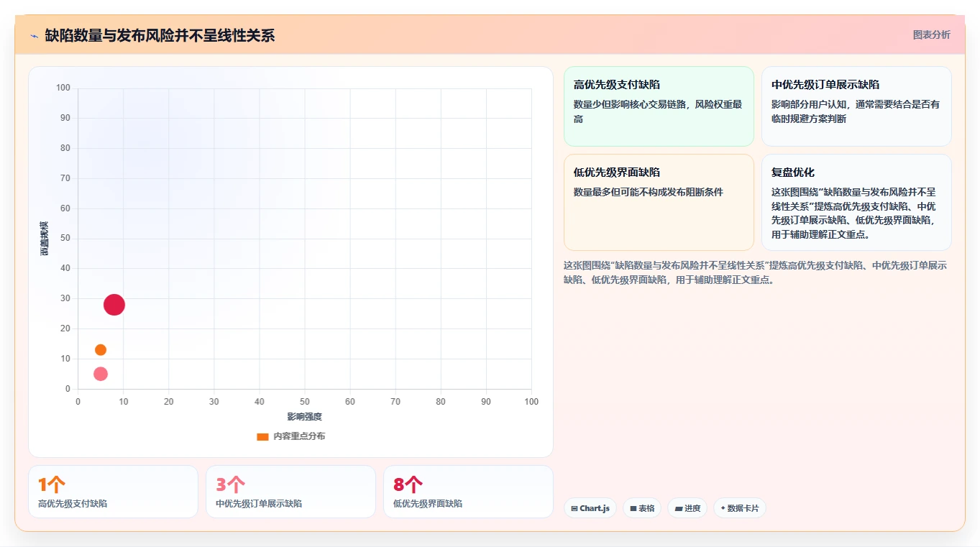
Task: Open the 高优先级支付缺陷 green info card
Action: point(659,106)
